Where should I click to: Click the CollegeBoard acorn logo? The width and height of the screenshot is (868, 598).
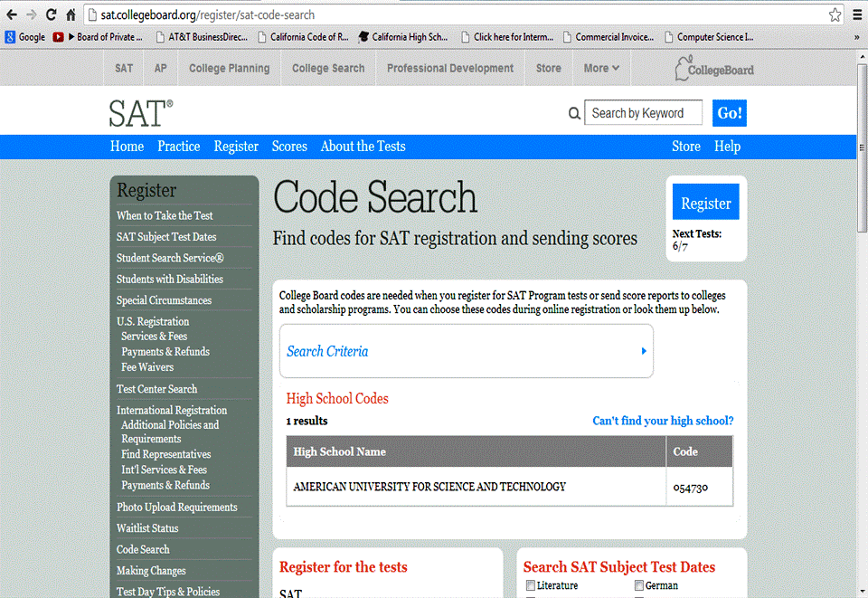714,69
